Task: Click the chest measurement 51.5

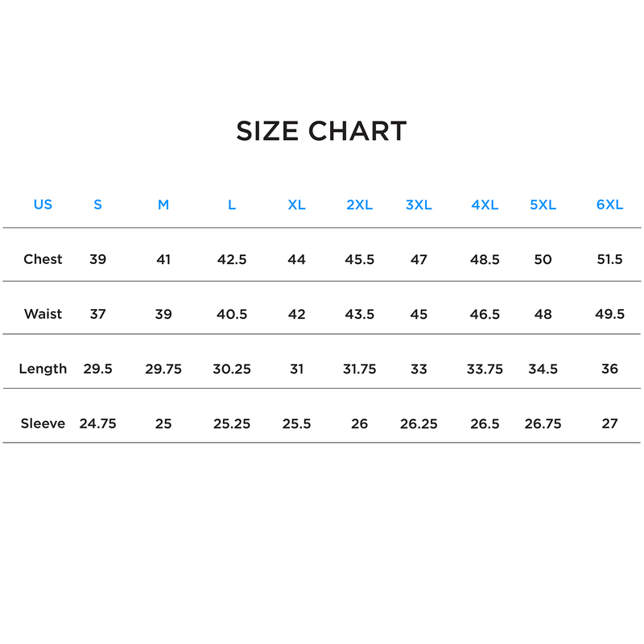Action: pyautogui.click(x=609, y=259)
